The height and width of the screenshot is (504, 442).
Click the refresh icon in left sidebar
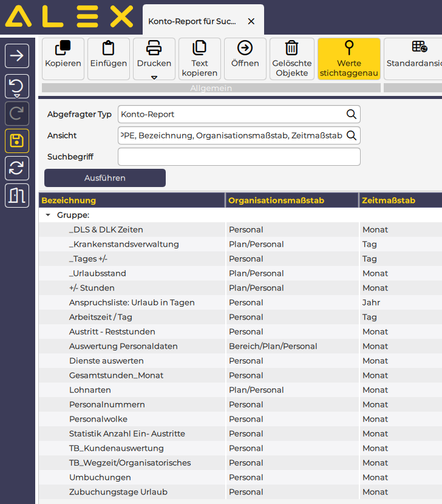17,168
